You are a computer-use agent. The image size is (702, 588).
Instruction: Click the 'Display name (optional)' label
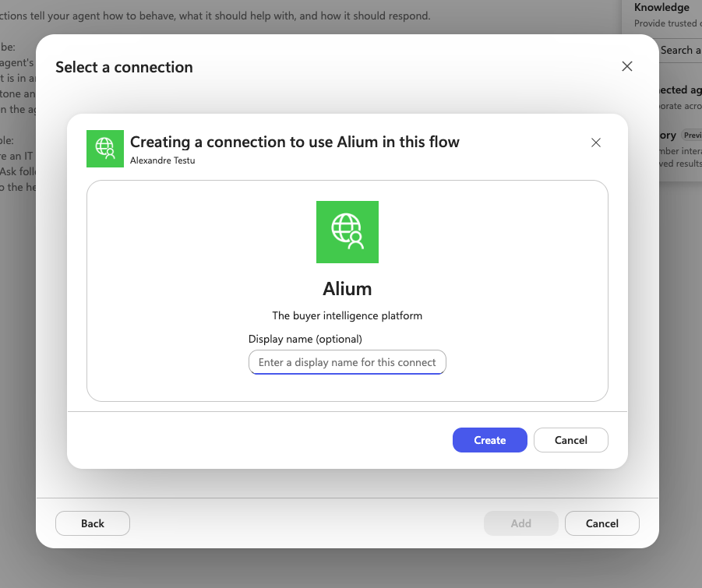tap(305, 339)
